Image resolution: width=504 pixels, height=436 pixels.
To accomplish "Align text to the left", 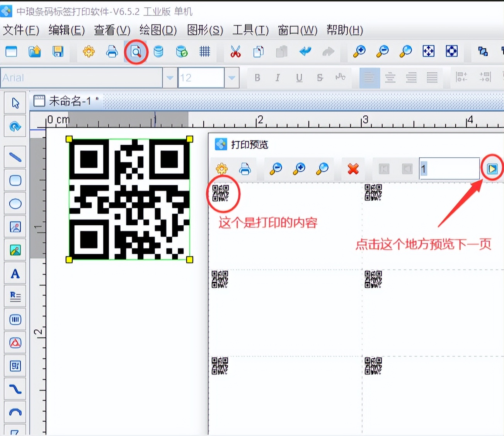I will [369, 78].
